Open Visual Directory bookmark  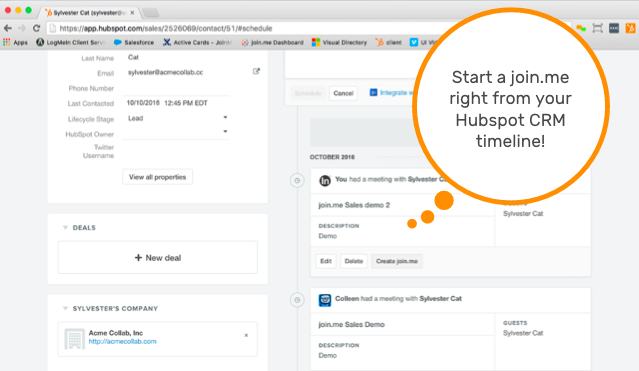339,42
